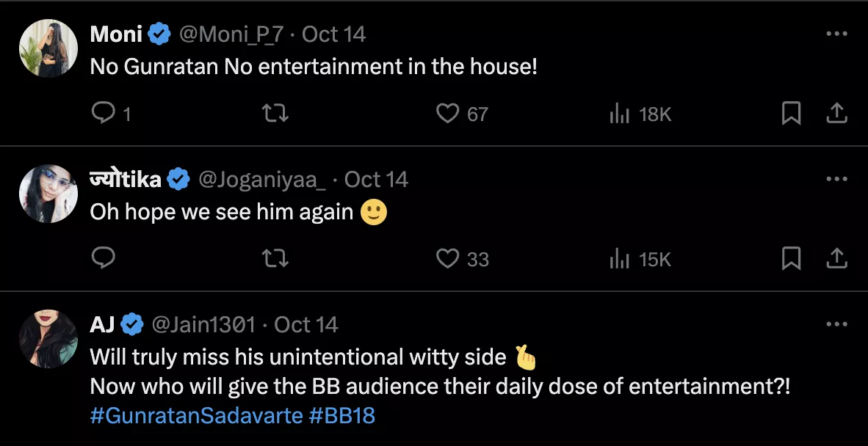868x446 pixels.
Task: Bookmark Moni's tweet
Action: [x=791, y=113]
